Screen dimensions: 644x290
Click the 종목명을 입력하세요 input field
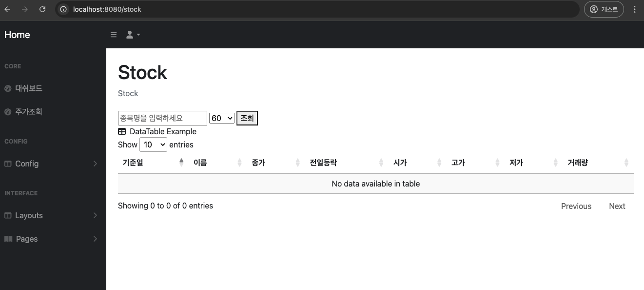pyautogui.click(x=162, y=118)
